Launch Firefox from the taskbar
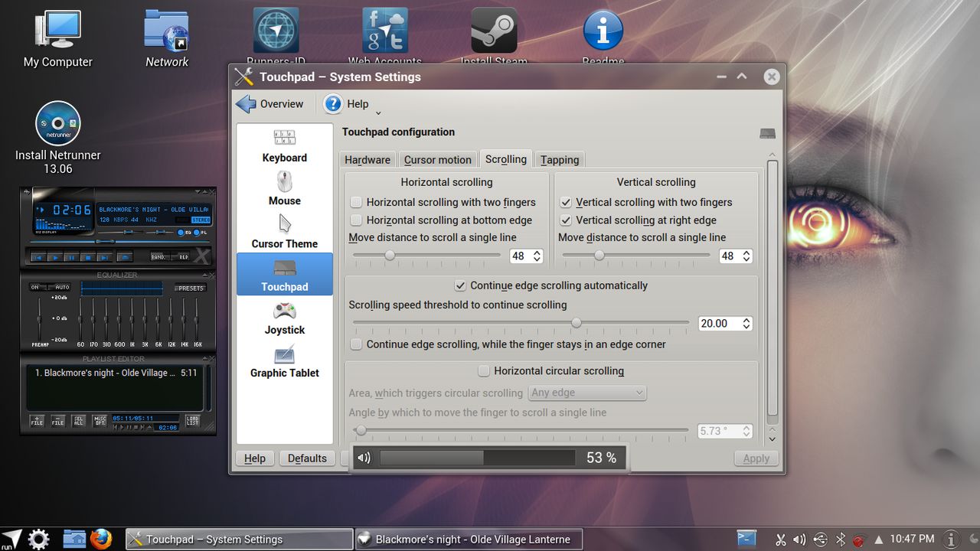Image resolution: width=980 pixels, height=551 pixels. pyautogui.click(x=100, y=539)
